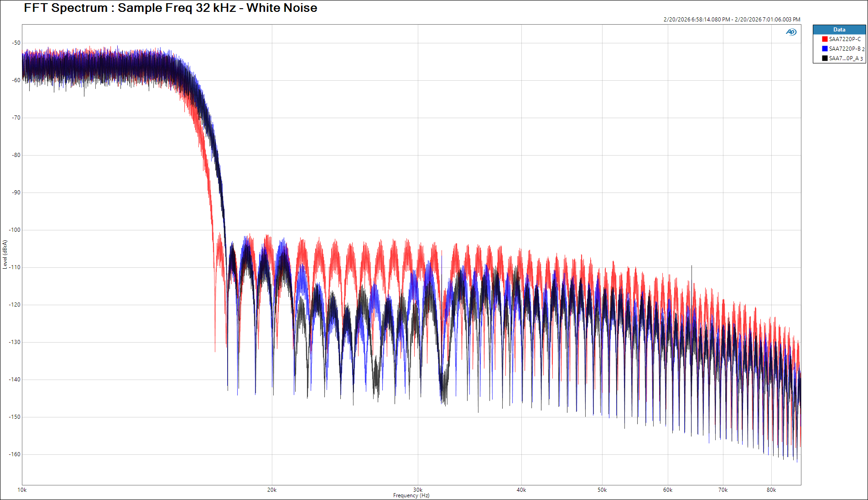Click the 10k frequency axis tick label

[22, 490]
